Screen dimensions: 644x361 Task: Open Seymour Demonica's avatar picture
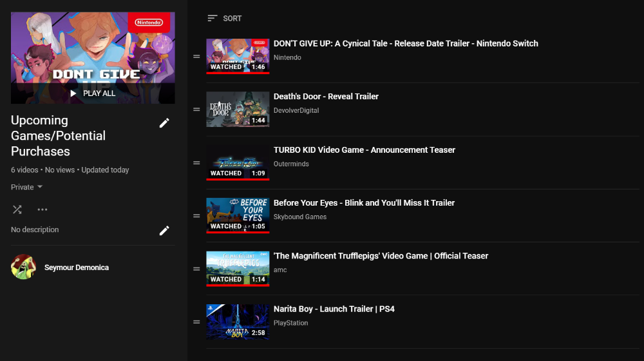23,267
